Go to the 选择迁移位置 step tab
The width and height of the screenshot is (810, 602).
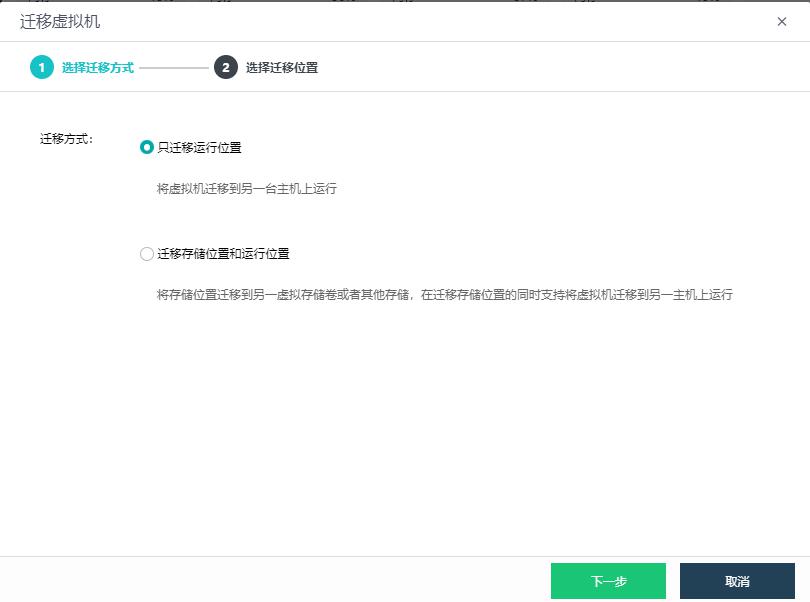point(282,68)
